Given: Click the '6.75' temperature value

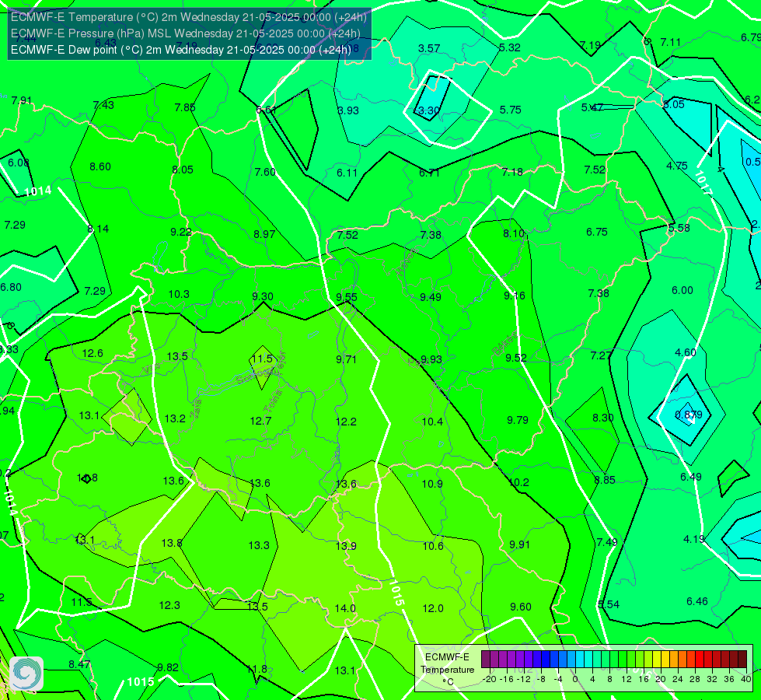Looking at the screenshot, I should pos(597,233).
